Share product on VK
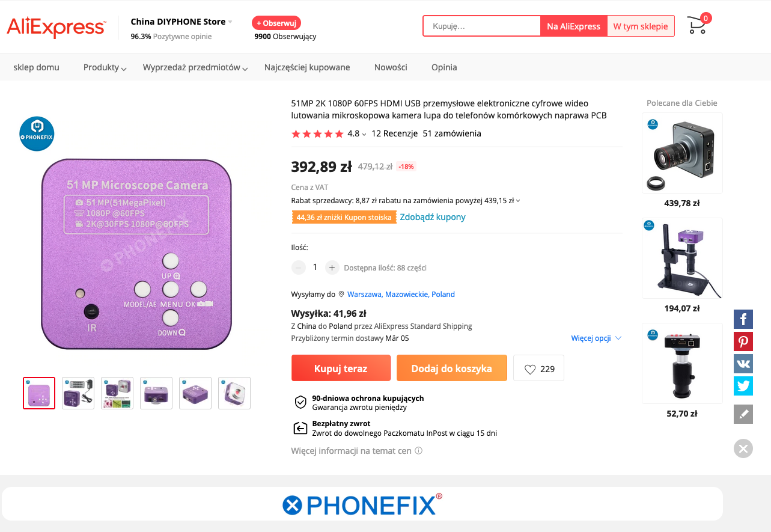The width and height of the screenshot is (771, 532). point(743,364)
